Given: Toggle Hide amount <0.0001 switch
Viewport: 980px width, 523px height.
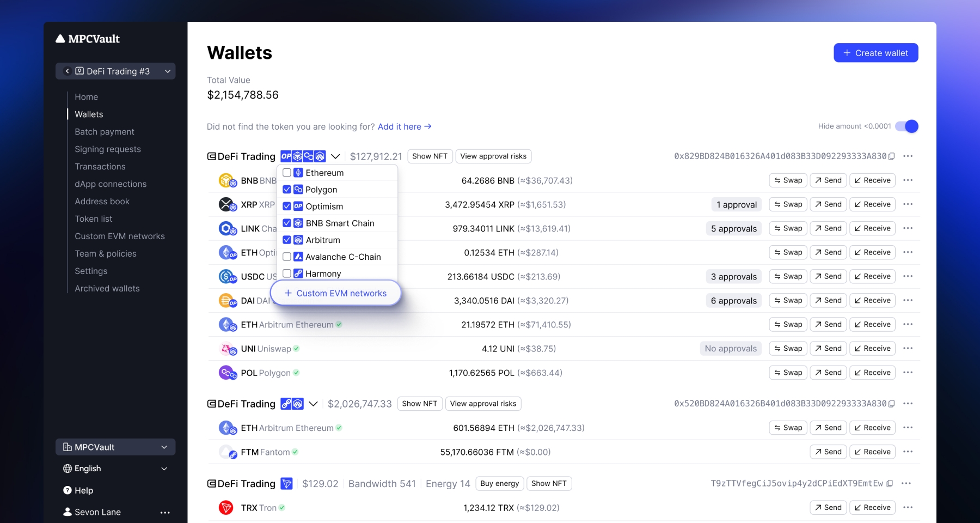Looking at the screenshot, I should click(x=907, y=126).
